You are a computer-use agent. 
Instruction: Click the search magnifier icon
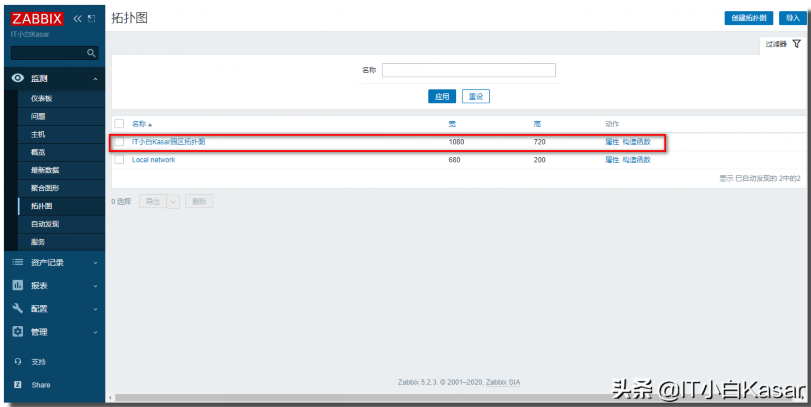91,53
